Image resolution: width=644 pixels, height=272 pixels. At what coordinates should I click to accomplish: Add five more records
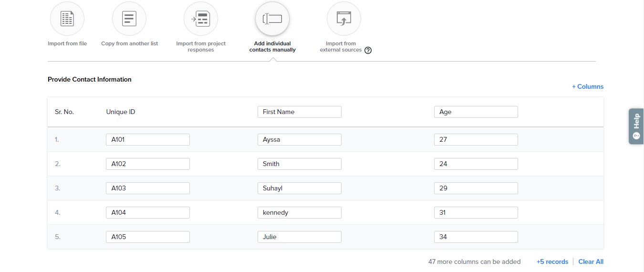pyautogui.click(x=552, y=262)
